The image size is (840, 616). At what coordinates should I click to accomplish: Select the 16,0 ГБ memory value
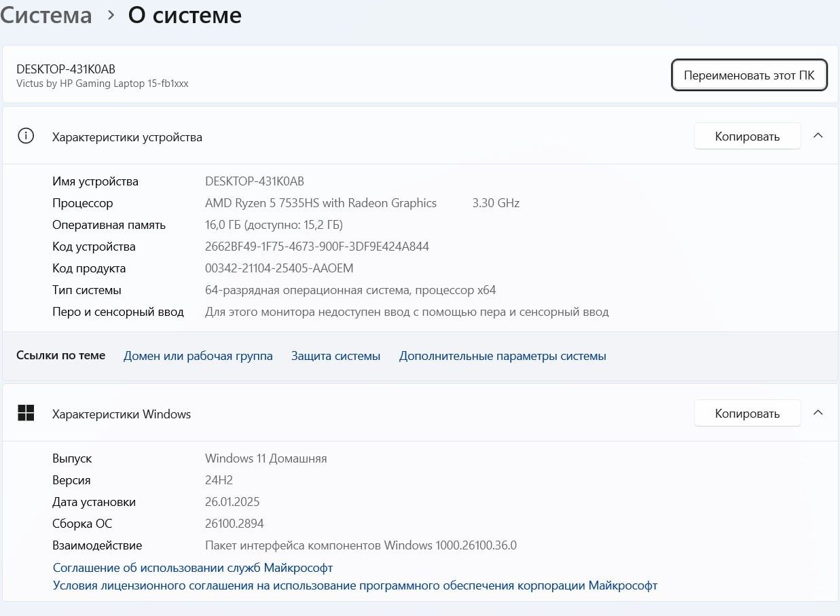coord(274,225)
